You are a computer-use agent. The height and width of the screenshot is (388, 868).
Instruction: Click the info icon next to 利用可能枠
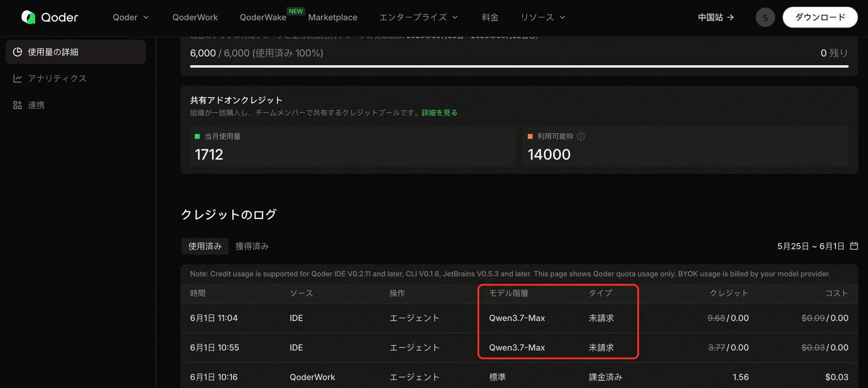tap(581, 136)
